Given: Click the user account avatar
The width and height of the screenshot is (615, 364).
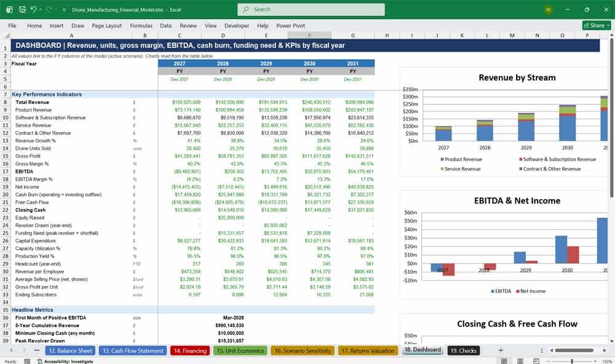Looking at the screenshot, I should pyautogui.click(x=549, y=9).
